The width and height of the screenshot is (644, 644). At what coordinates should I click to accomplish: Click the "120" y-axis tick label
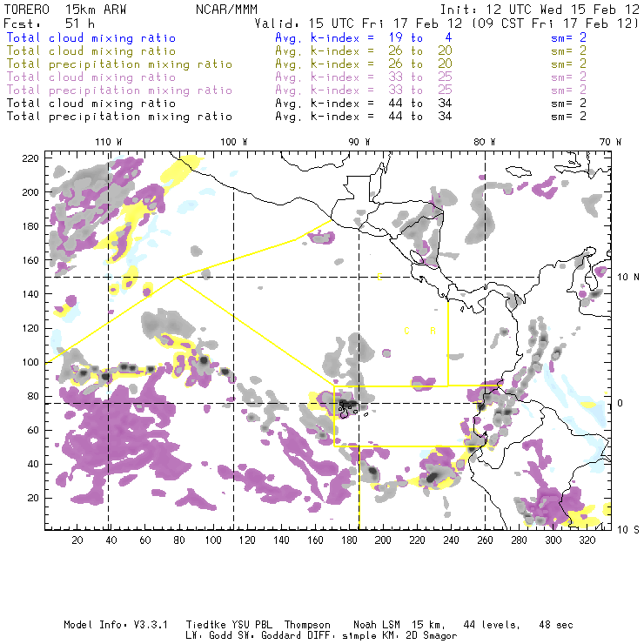click(30, 329)
